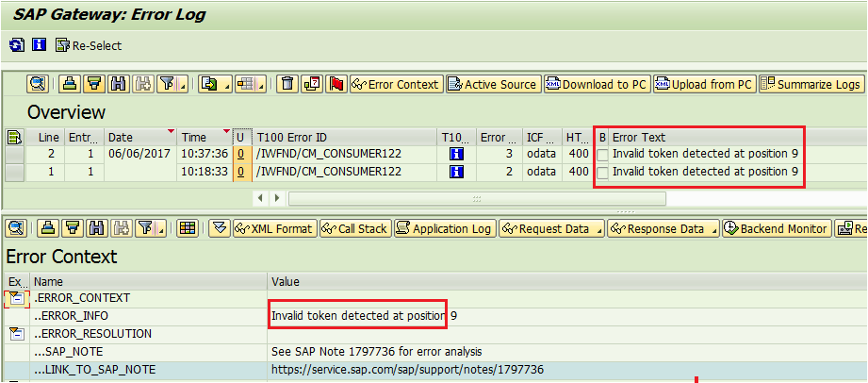Click 'See SAP Note 1797736 for error analysis'
The image size is (868, 383).
pyautogui.click(x=377, y=352)
